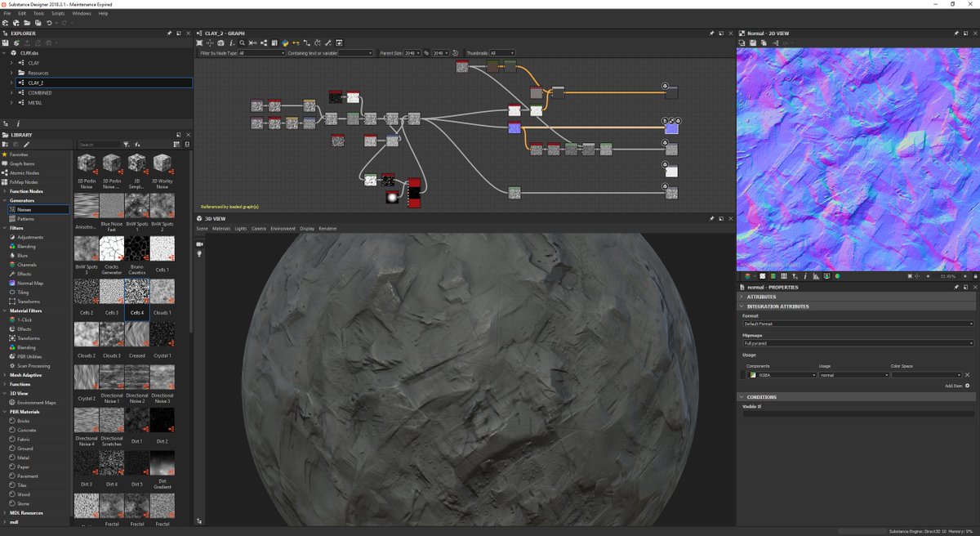Select the CLAY graph in Explorer
Screen dimensions: 980x536
[x=33, y=63]
